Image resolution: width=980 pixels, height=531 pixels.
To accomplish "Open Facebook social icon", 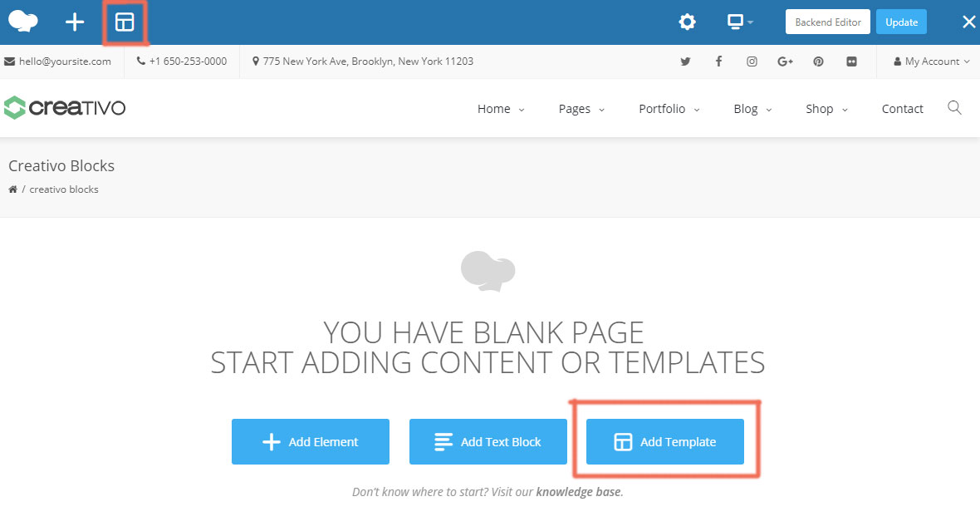I will coord(718,61).
